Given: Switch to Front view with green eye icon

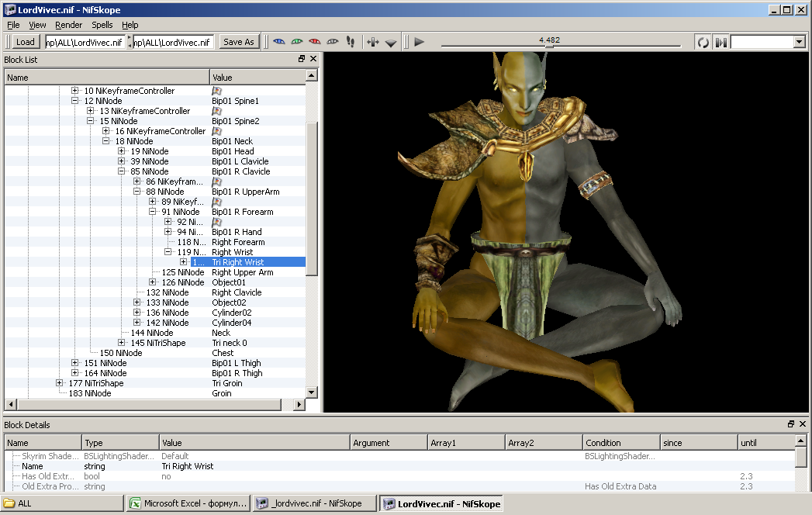Looking at the screenshot, I should coord(297,42).
